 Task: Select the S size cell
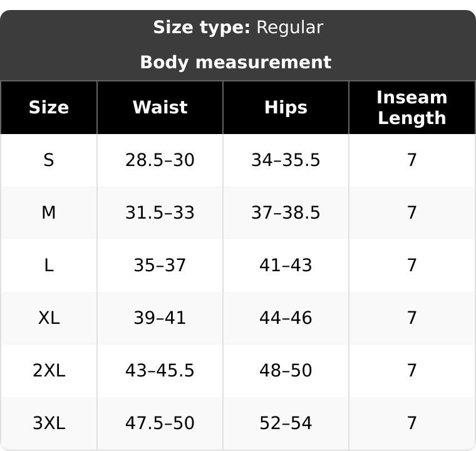point(49,160)
